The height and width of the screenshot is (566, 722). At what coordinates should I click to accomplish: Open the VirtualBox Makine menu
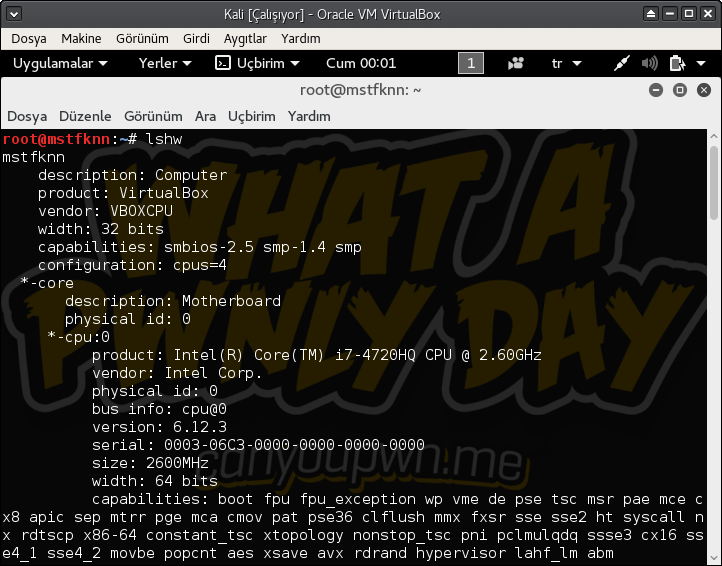tap(81, 38)
